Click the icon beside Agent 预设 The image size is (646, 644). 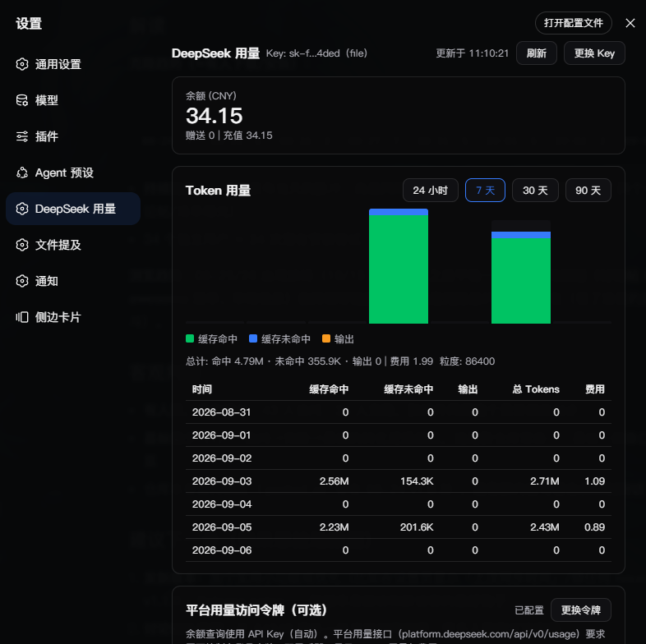pyautogui.click(x=22, y=172)
